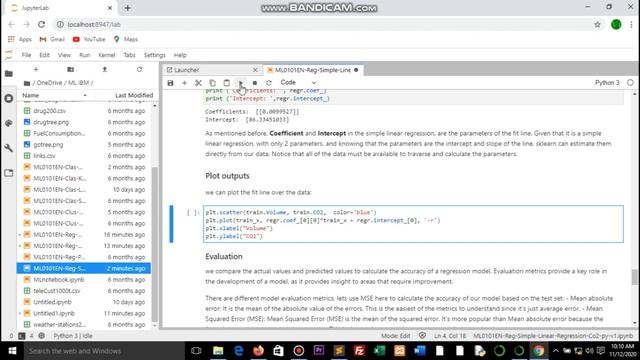640x360 pixels.
Task: Open the Kernel menu
Action: (107, 55)
